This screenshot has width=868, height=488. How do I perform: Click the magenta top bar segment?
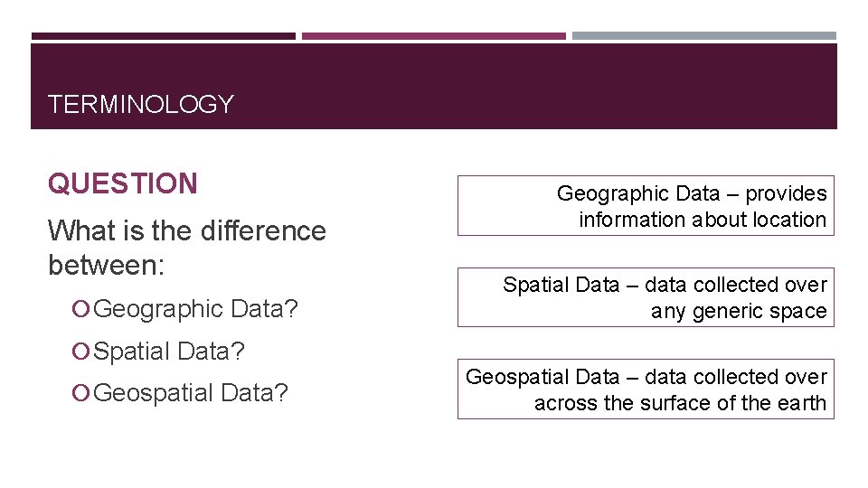click(433, 36)
